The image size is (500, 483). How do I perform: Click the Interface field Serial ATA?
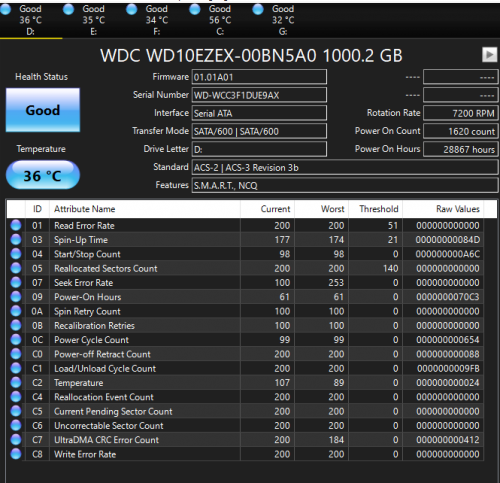coord(259,113)
